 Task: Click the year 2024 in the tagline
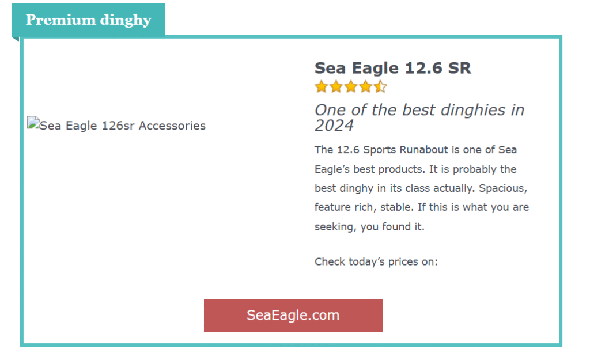[x=334, y=126]
